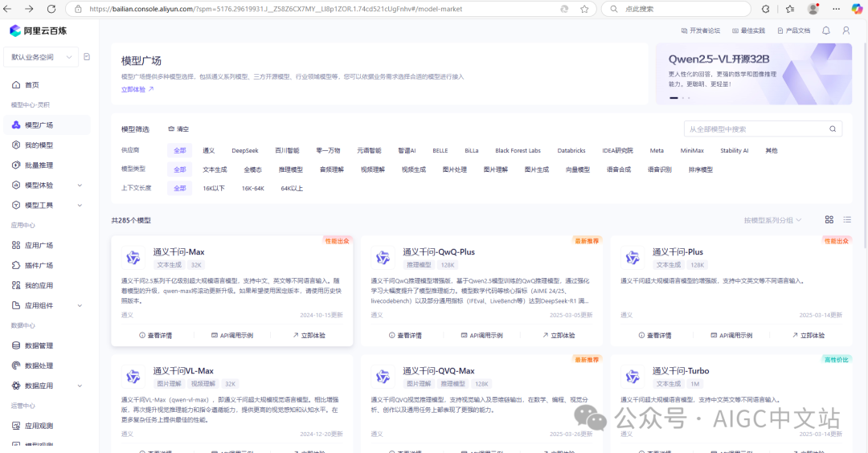Image resolution: width=868 pixels, height=453 pixels.
Task: Click the 通义千问-Plus model logo
Action: pos(633,257)
